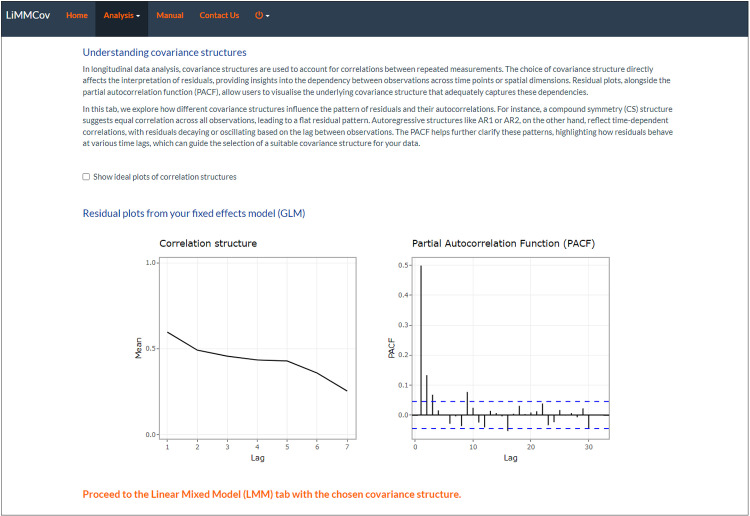Click the Mean axis label
The width and height of the screenshot is (750, 516).
tap(139, 348)
